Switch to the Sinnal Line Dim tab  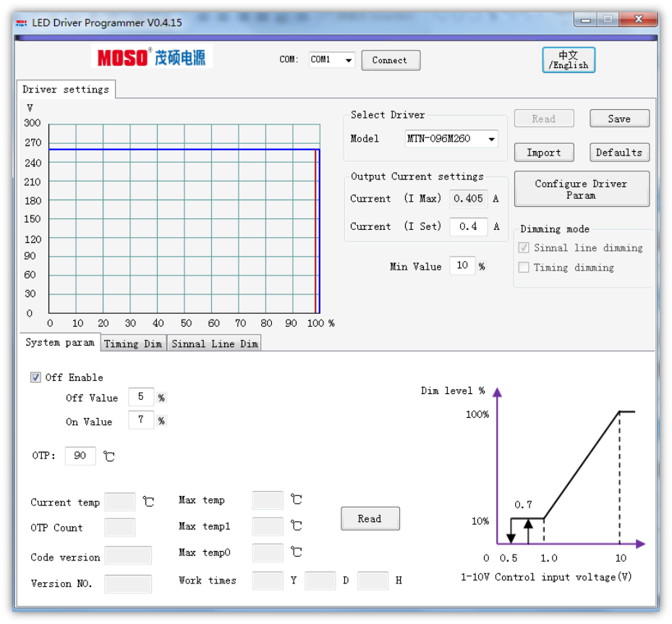pos(214,343)
